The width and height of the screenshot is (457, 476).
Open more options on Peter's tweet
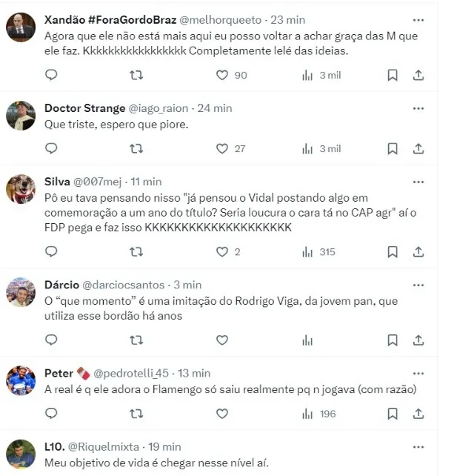[x=418, y=373]
